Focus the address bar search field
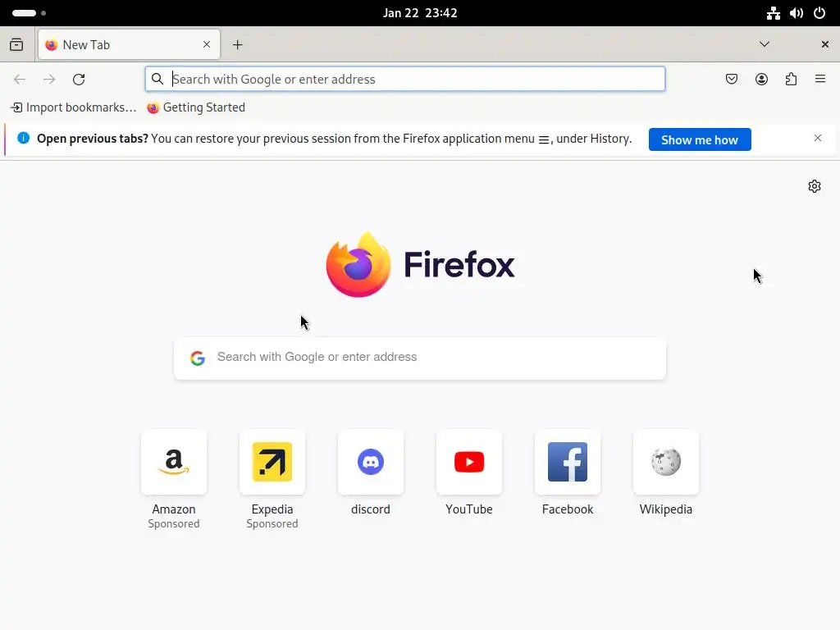This screenshot has height=630, width=840. [405, 80]
